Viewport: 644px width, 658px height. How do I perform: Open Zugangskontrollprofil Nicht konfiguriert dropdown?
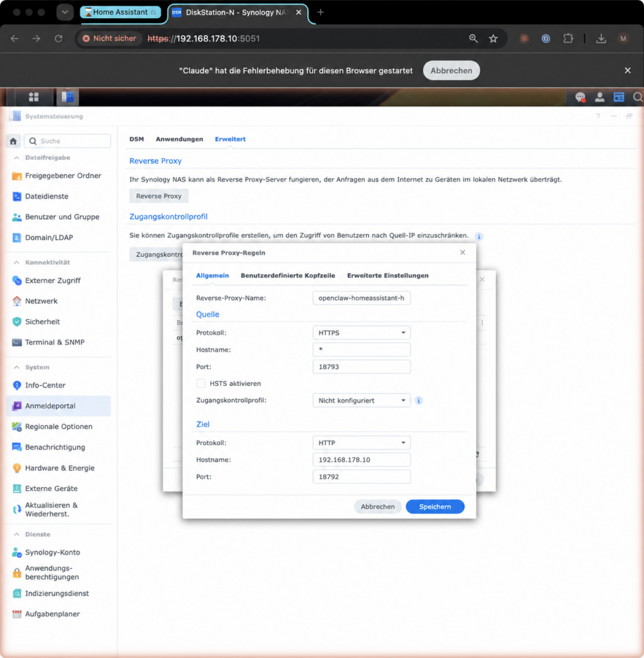(x=361, y=400)
